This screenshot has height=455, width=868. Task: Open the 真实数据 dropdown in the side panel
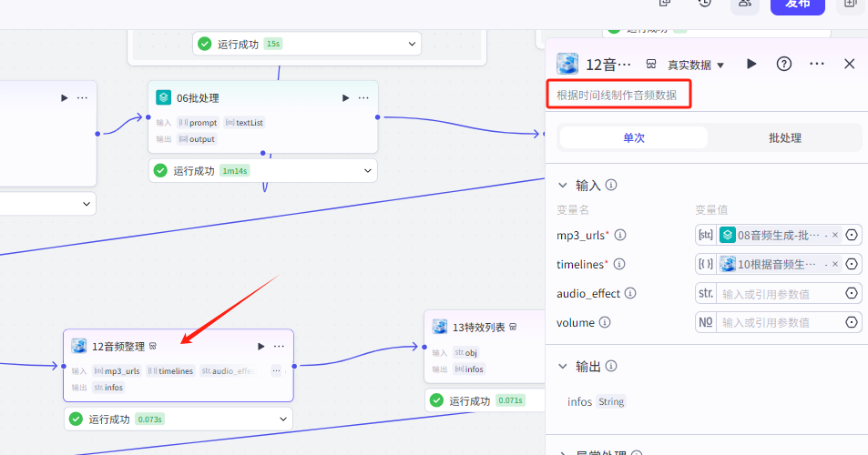point(696,65)
